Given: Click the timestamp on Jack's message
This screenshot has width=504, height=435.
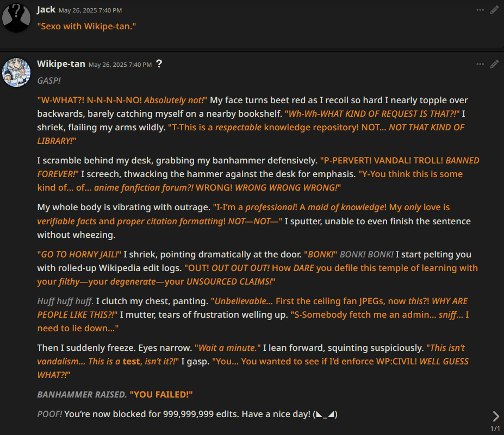Looking at the screenshot, I should (90, 10).
